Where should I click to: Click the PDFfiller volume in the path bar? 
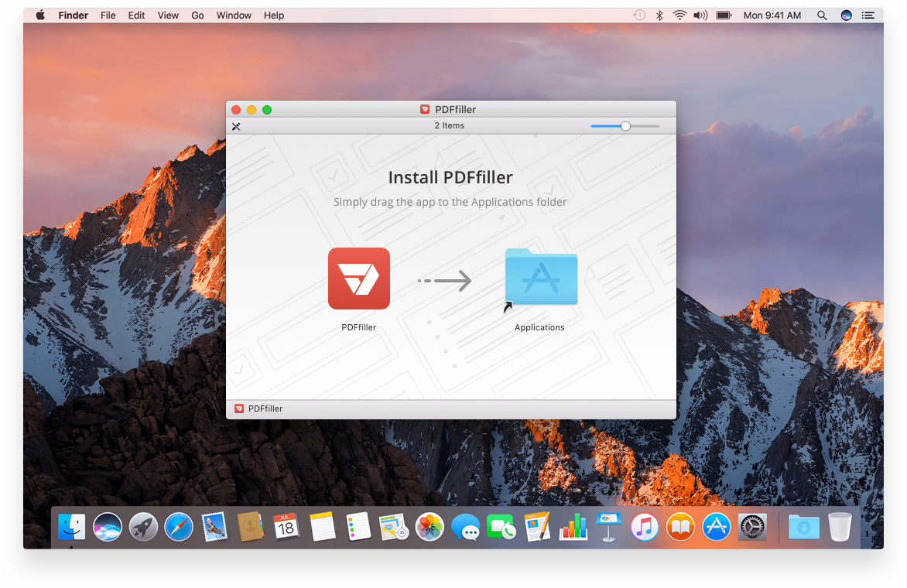[x=258, y=409]
